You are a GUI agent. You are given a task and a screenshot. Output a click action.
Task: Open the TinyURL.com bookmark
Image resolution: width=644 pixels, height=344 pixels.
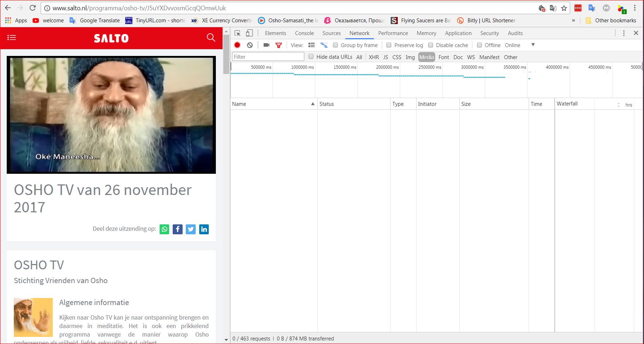pyautogui.click(x=155, y=21)
